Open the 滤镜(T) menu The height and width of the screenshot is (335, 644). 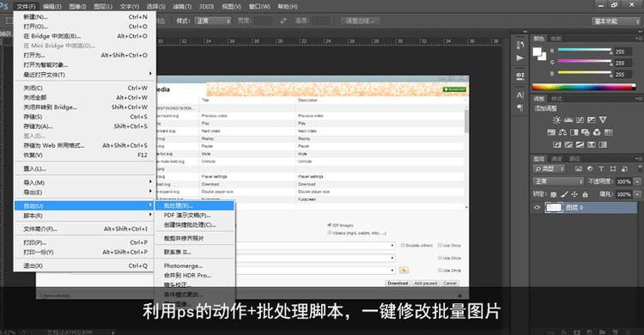click(181, 7)
